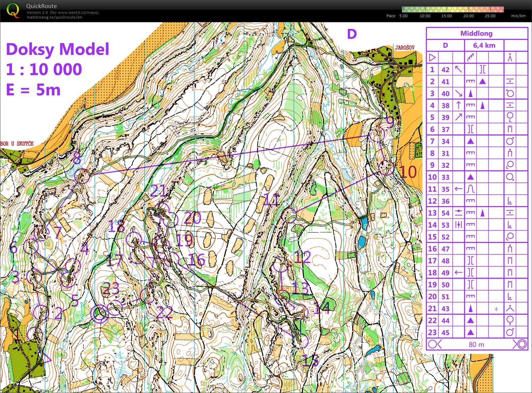532x393 pixels.
Task: Click control code 54 in row 13
Action: (x=445, y=213)
